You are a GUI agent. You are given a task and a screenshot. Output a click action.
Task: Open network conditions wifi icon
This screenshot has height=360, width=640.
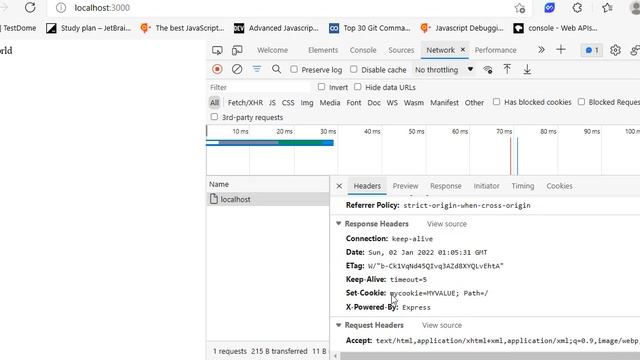[487, 70]
